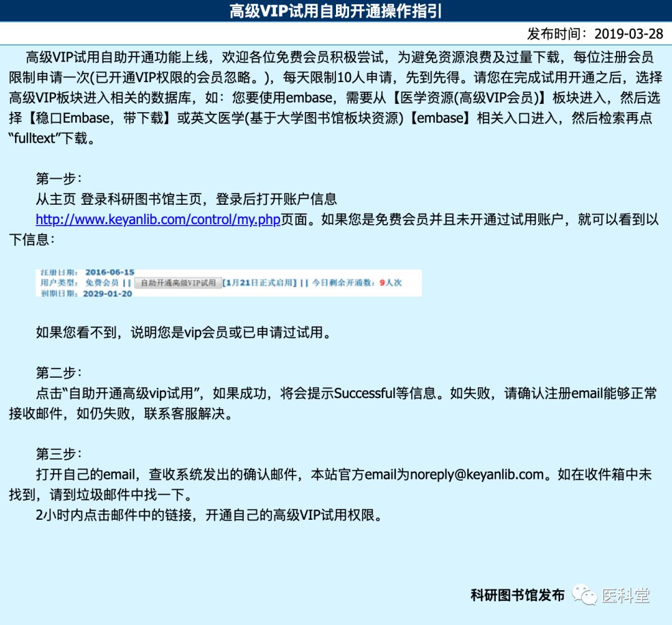The width and height of the screenshot is (672, 625).
Task: Select the blue title bar 高级VIP试用自助开通操作指引
Action: point(336,9)
